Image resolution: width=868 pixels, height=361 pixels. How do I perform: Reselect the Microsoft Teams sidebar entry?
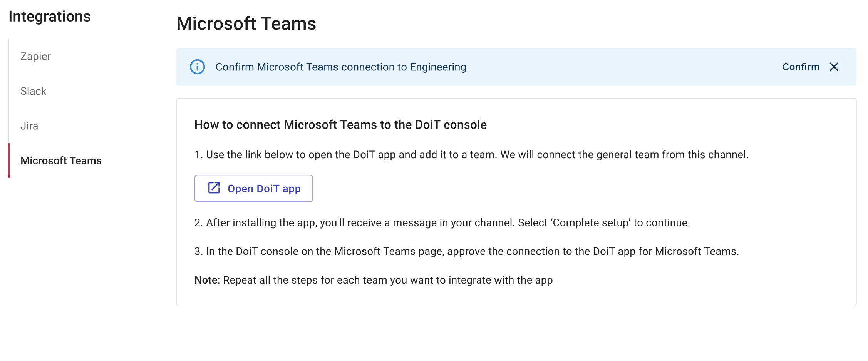[x=61, y=160]
